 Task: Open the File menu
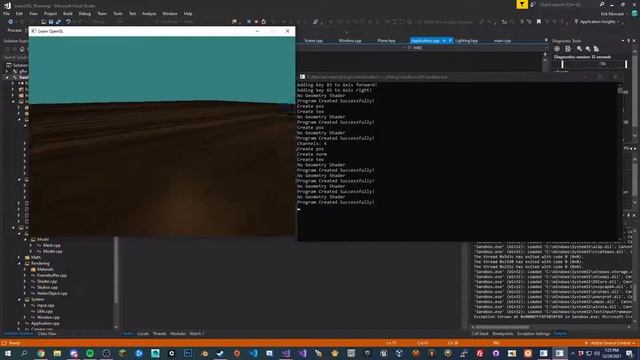[6, 13]
